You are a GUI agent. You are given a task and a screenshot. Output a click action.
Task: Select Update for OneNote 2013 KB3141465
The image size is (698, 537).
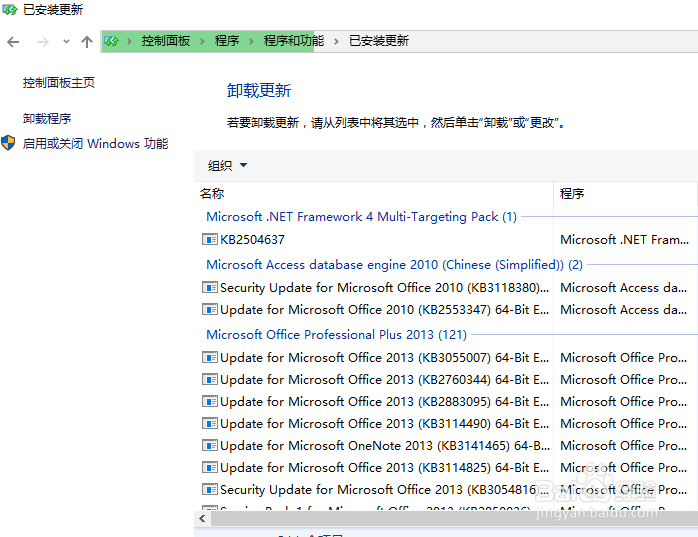coord(385,446)
